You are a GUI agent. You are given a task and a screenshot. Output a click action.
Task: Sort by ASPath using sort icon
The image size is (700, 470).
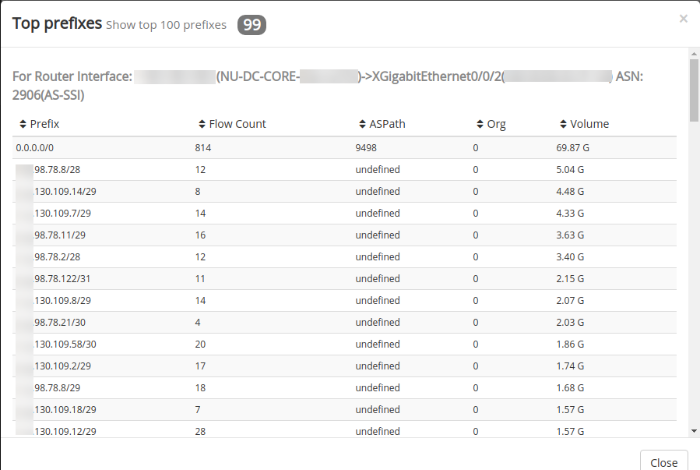[361, 125]
